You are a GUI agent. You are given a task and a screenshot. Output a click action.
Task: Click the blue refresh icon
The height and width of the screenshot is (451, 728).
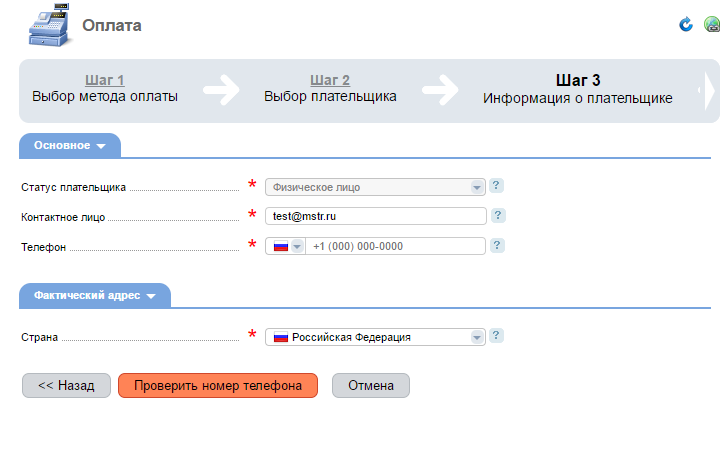point(686,24)
